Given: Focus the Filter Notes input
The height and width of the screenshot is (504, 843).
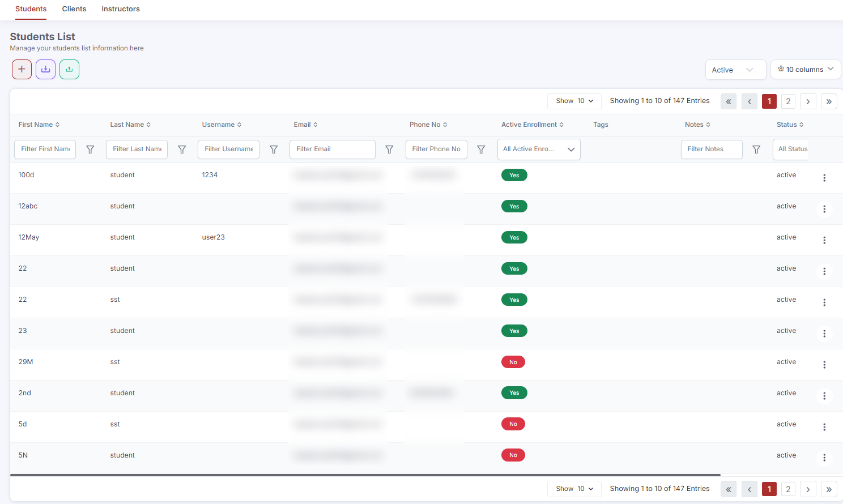Looking at the screenshot, I should (x=712, y=150).
